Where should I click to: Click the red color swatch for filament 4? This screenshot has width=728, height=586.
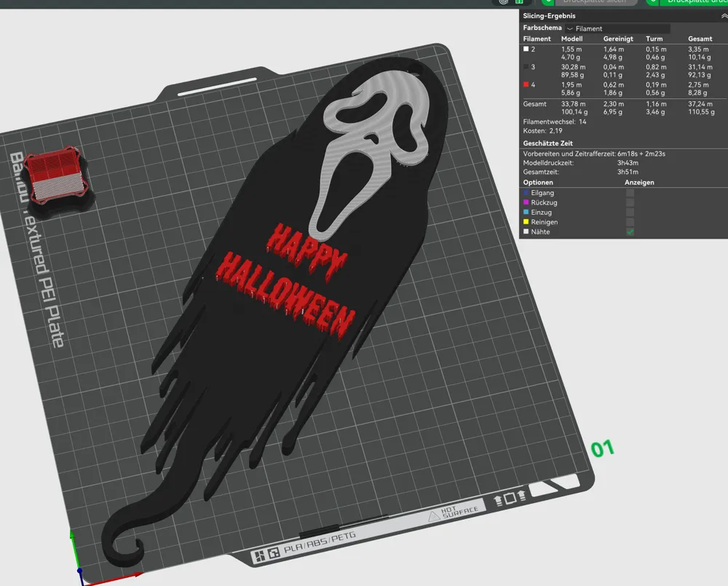(526, 84)
